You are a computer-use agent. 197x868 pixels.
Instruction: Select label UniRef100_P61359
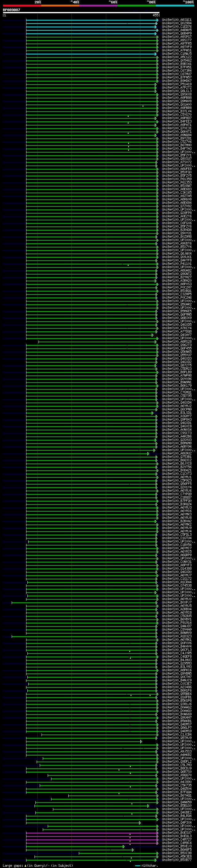tap(176, 179)
